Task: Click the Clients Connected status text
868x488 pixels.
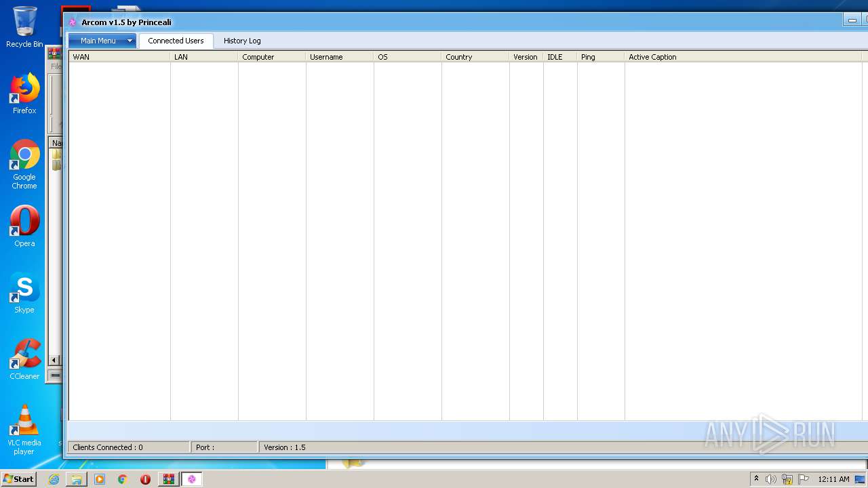Action: pyautogui.click(x=108, y=447)
